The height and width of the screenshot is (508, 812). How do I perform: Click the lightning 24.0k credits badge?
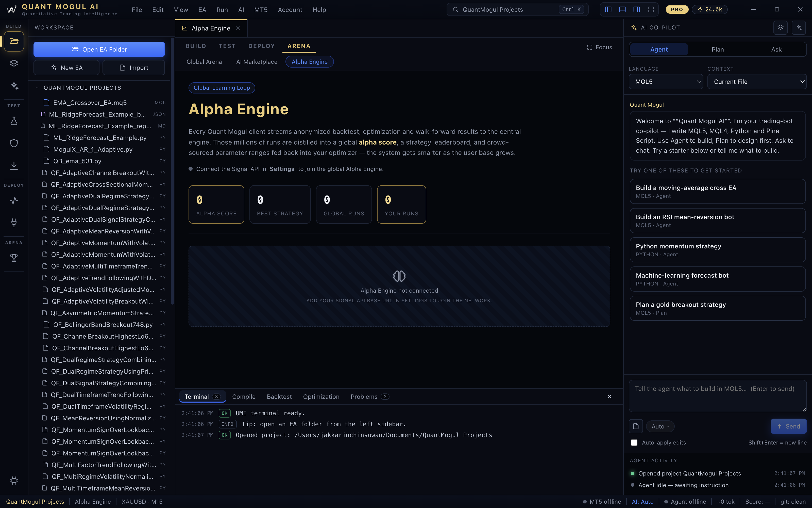[x=710, y=9]
